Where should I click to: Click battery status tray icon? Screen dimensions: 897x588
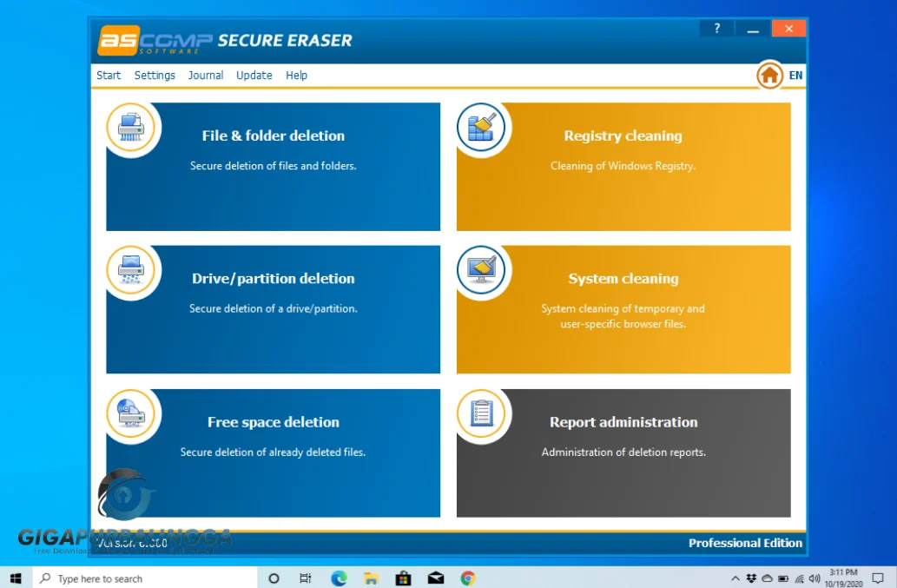(783, 578)
